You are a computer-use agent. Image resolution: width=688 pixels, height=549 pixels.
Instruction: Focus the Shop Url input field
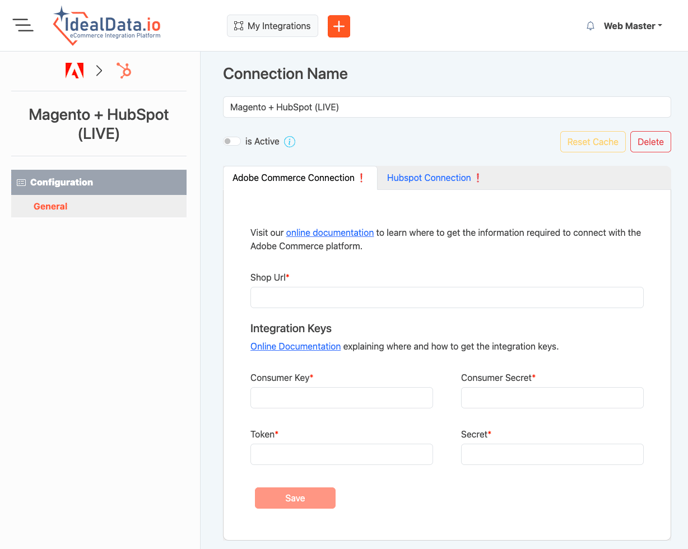447,297
